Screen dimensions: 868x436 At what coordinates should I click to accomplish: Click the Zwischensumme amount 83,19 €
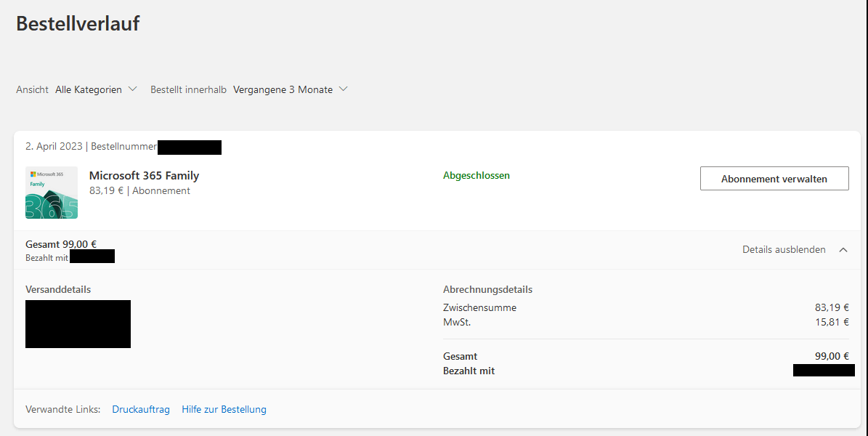tap(832, 308)
